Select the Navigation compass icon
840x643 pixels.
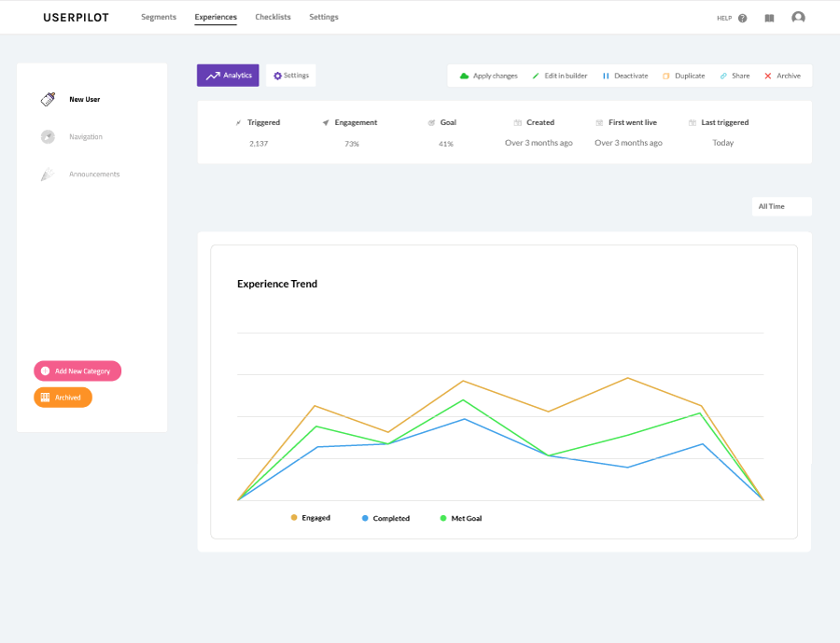[x=48, y=136]
